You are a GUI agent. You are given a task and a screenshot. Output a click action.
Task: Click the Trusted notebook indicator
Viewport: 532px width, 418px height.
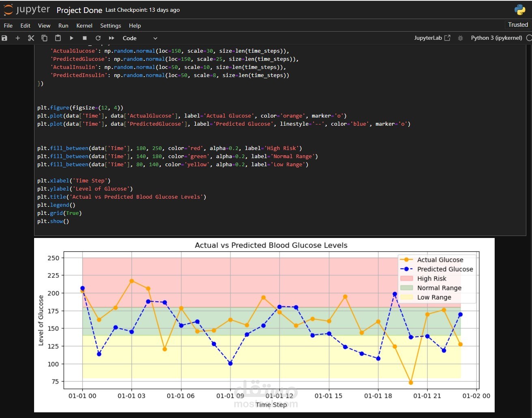pyautogui.click(x=518, y=25)
